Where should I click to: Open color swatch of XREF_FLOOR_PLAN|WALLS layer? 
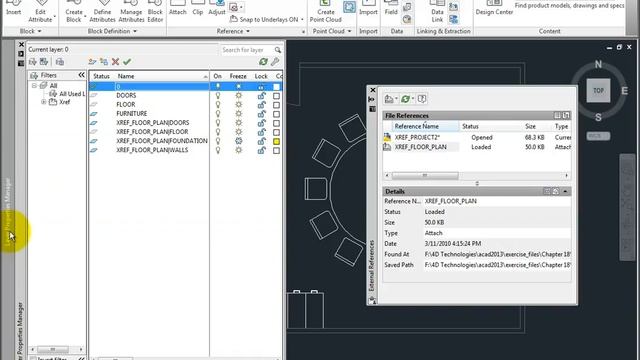276,150
